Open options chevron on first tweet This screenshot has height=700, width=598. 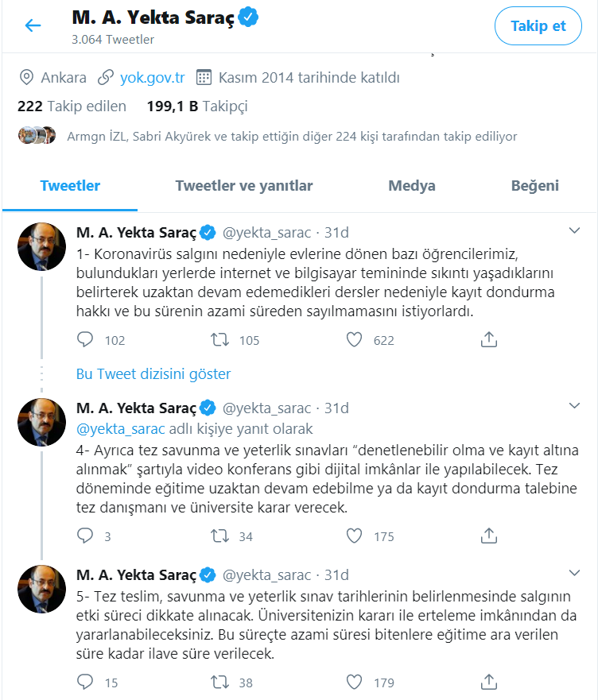tap(576, 231)
